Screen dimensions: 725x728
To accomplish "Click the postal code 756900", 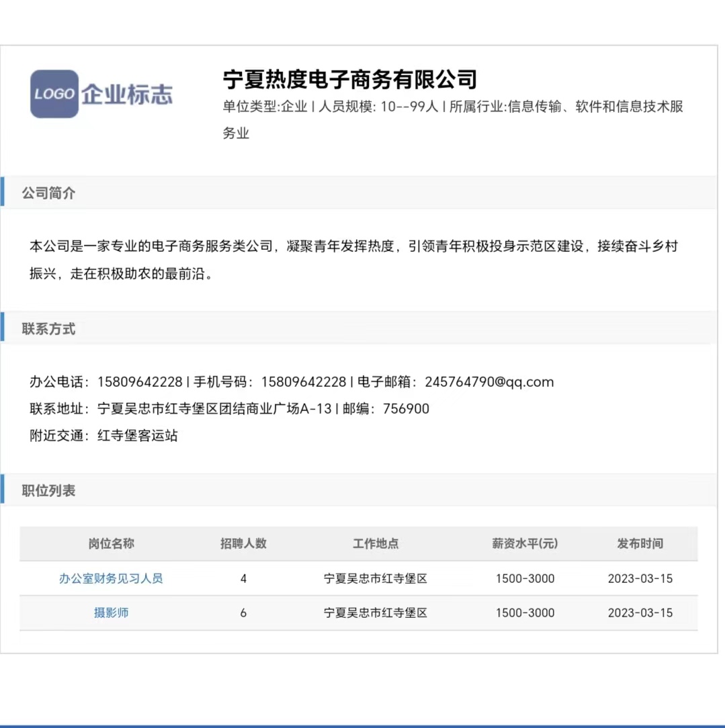I will coord(406,409).
